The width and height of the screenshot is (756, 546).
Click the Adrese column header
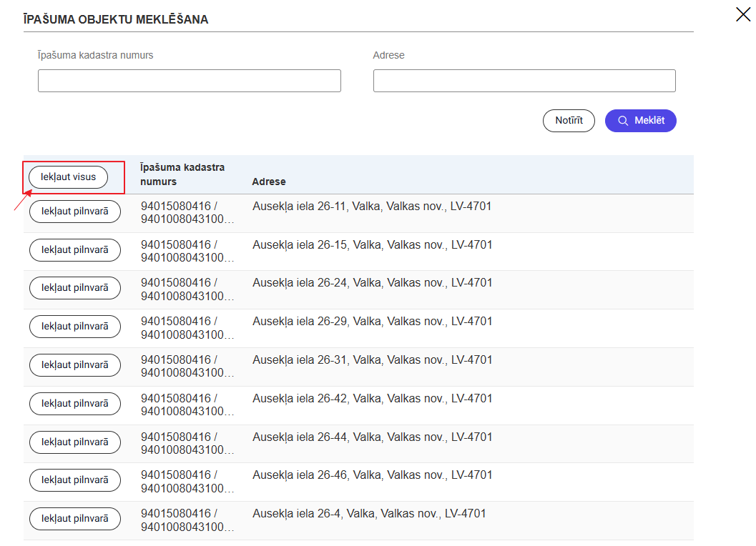point(268,182)
